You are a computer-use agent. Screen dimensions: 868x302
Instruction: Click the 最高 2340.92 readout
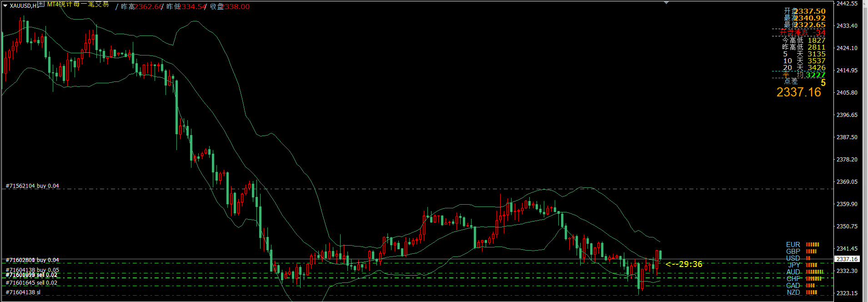(805, 18)
